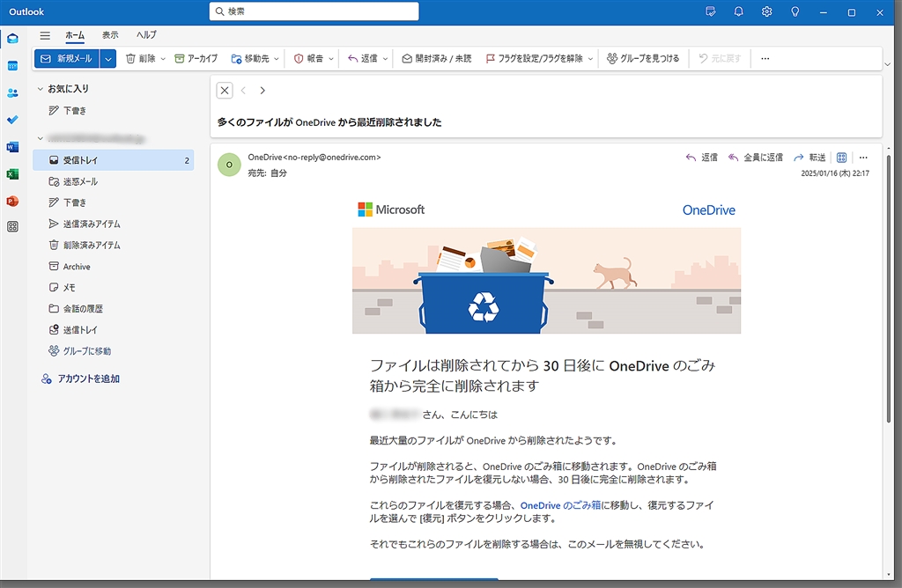Switch to the ホーム tab
This screenshot has width=902, height=588.
pyautogui.click(x=75, y=35)
